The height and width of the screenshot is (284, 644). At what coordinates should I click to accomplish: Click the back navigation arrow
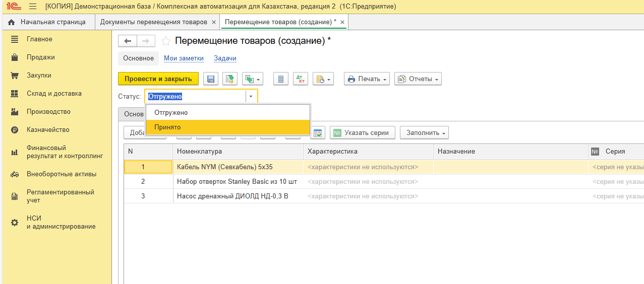(x=127, y=41)
